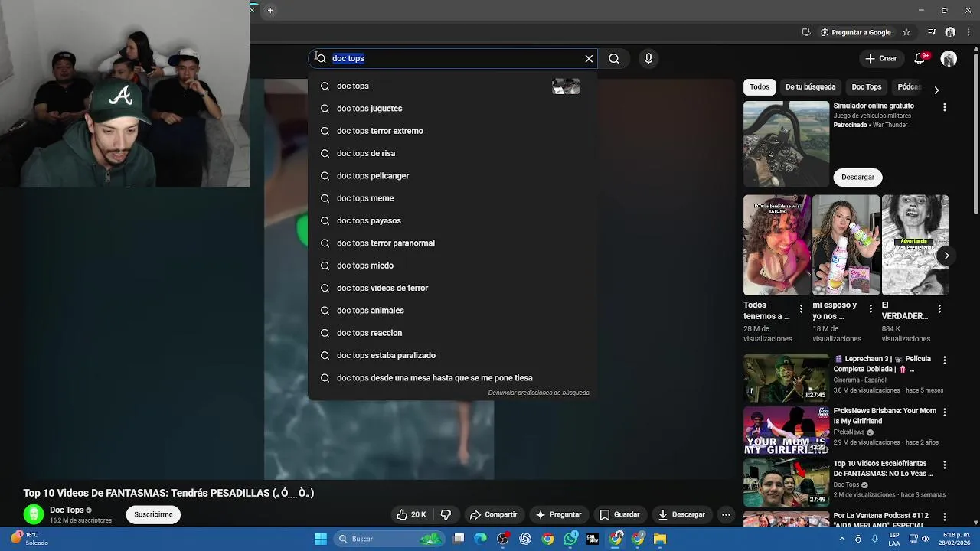Select the Todos filter chip
This screenshot has height=551, width=980.
coord(759,86)
